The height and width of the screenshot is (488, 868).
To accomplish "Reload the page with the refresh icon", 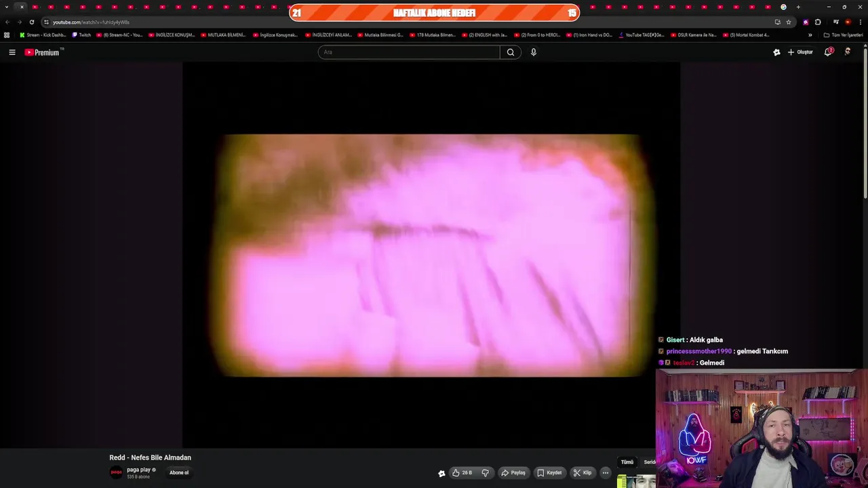I will click(31, 22).
